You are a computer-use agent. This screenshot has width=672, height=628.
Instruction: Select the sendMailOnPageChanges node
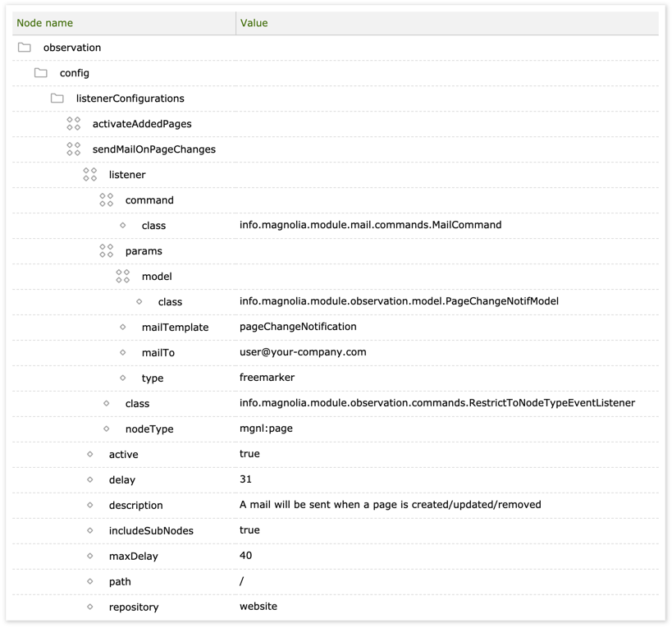[154, 149]
